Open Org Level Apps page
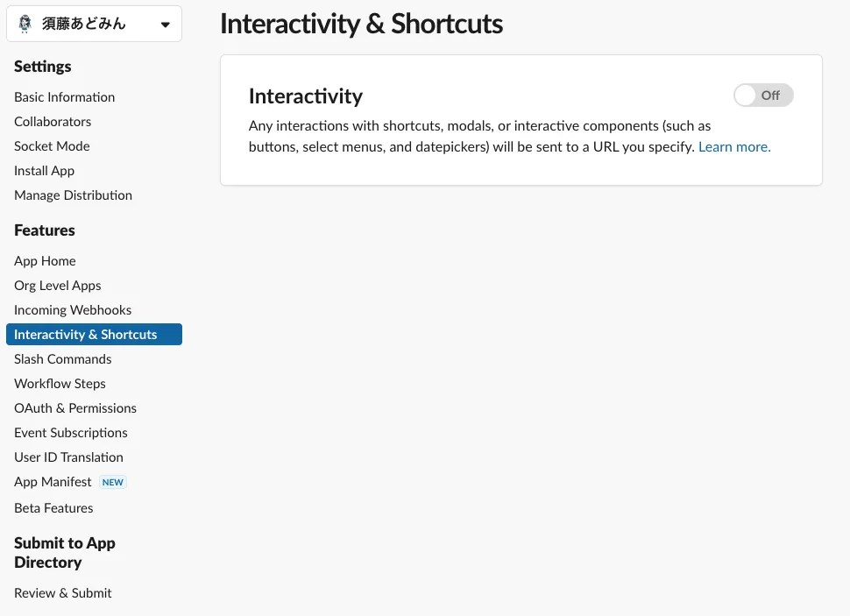This screenshot has width=850, height=616. 58,286
